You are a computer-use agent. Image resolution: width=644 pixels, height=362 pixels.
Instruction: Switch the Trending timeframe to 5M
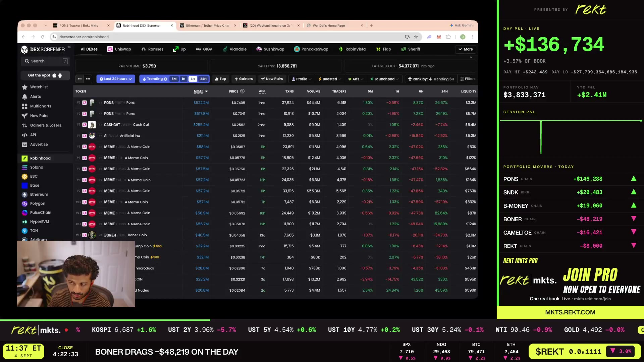pyautogui.click(x=174, y=79)
